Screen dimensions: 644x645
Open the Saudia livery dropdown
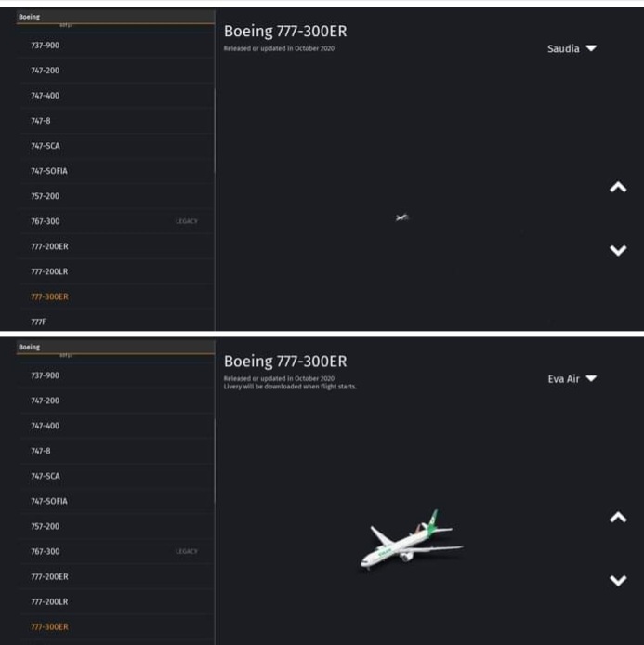571,48
